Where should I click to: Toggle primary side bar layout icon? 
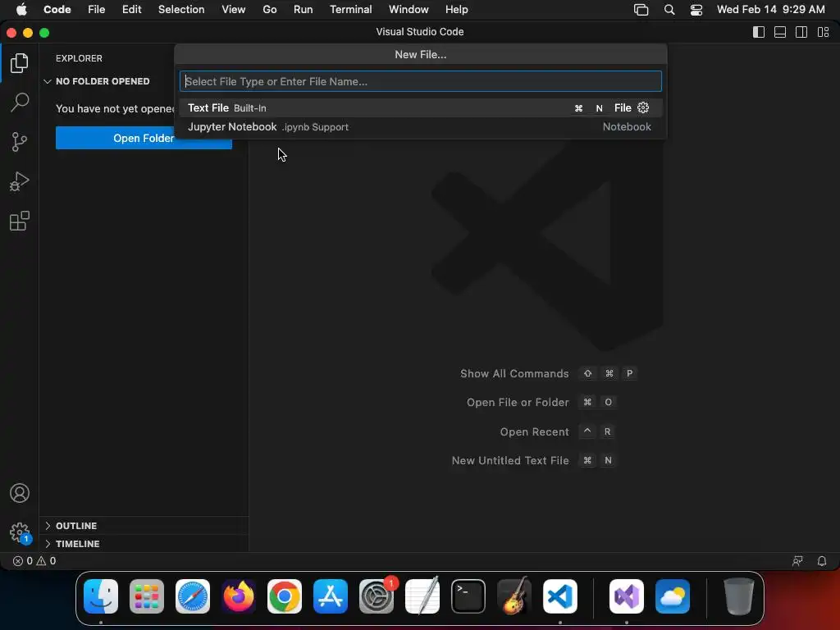point(759,32)
